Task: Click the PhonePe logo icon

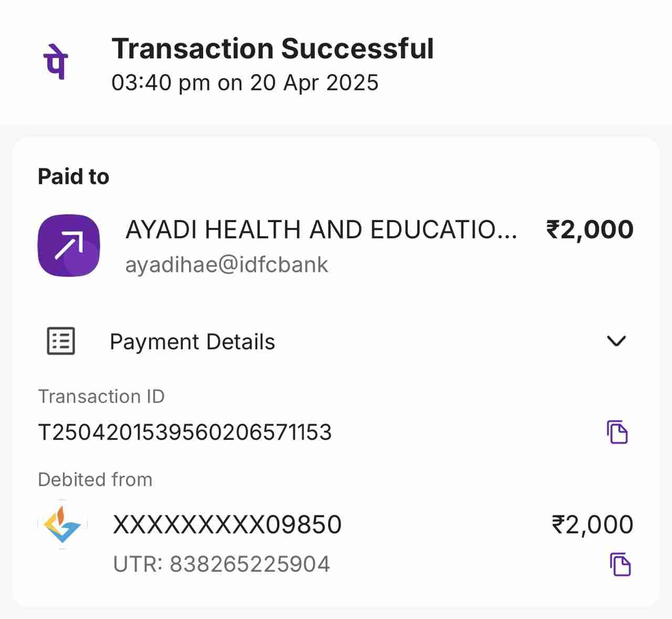Action: 55,63
